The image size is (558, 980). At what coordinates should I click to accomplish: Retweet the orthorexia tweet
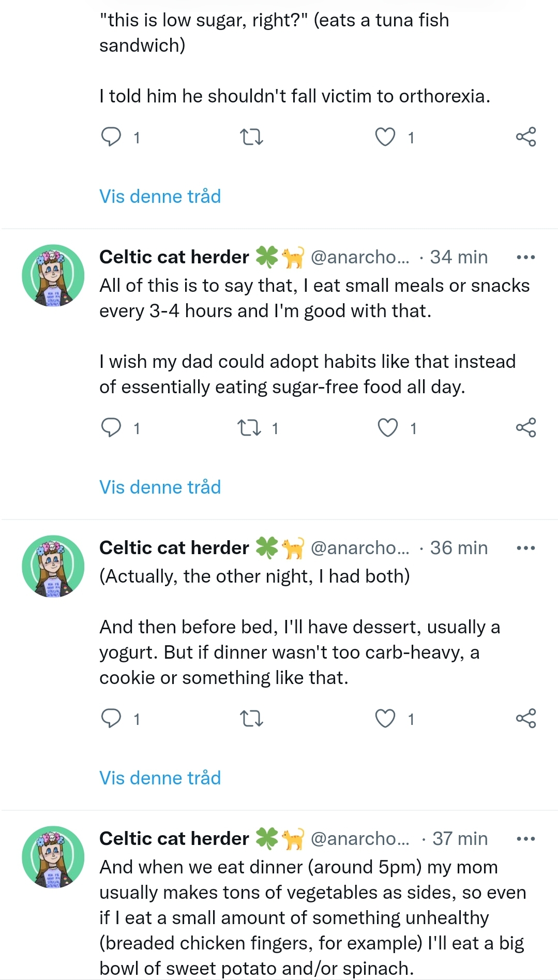[252, 137]
